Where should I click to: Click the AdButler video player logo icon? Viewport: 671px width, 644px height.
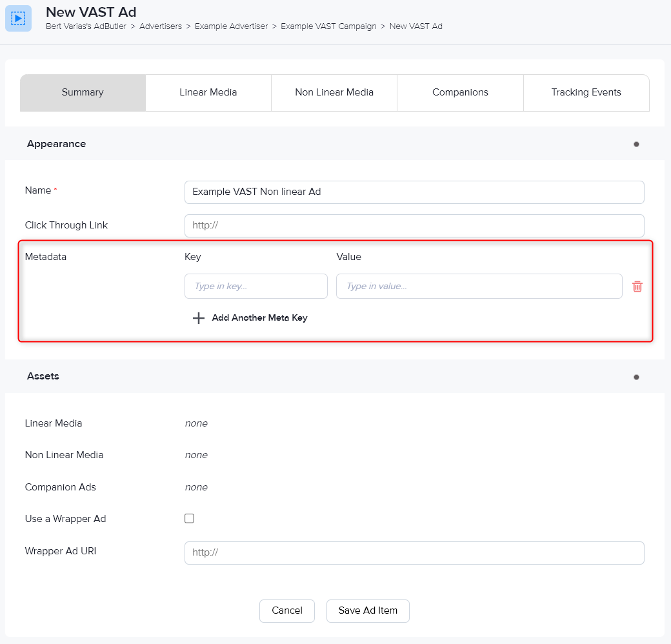(x=18, y=18)
